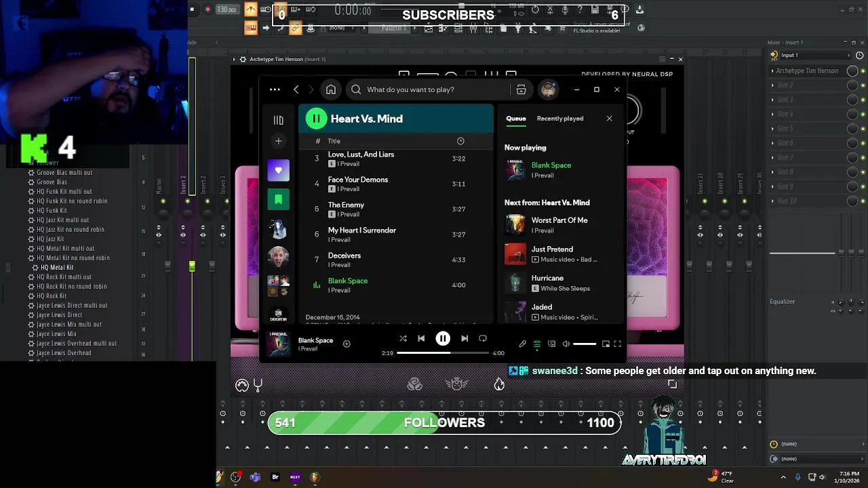The width and height of the screenshot is (868, 488).
Task: Click the FL Studio record button
Action: pyautogui.click(x=208, y=9)
